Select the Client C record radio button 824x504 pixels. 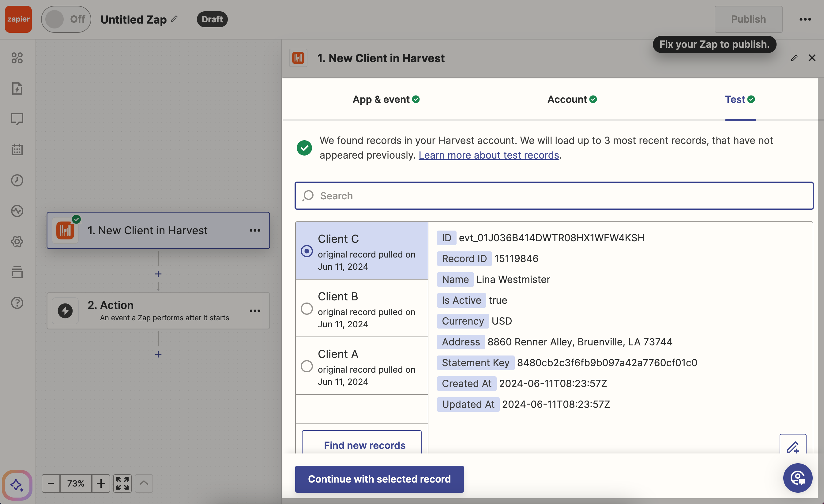click(307, 251)
